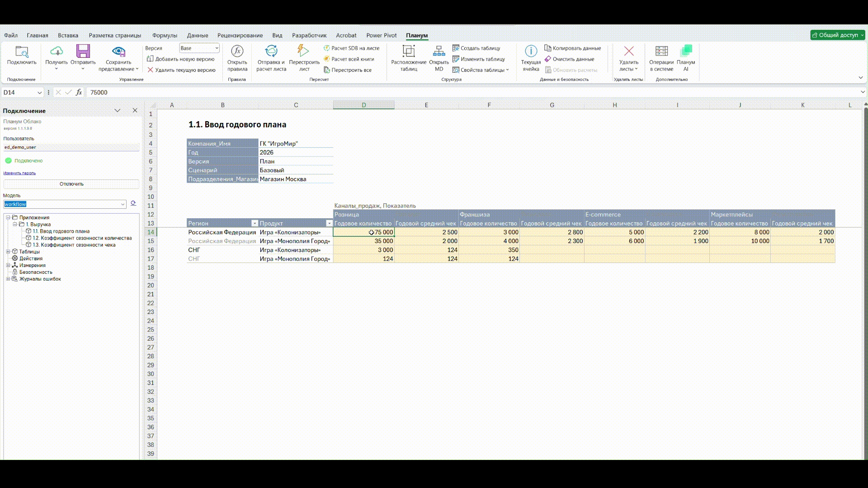Click refresh icon next to model field
868x488 pixels.
click(133, 204)
